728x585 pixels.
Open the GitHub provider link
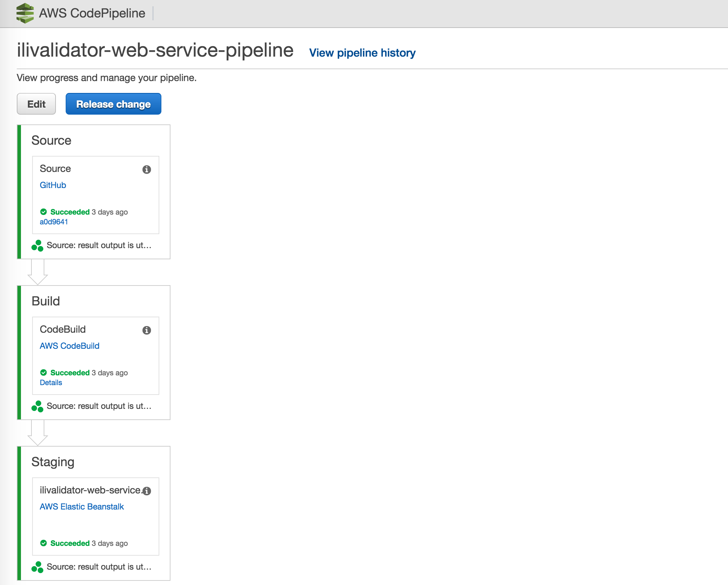click(53, 185)
